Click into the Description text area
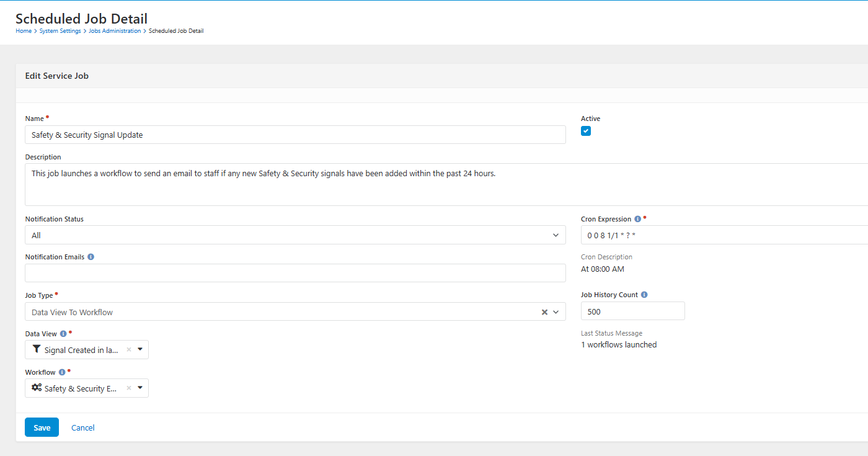868x456 pixels. click(x=446, y=184)
